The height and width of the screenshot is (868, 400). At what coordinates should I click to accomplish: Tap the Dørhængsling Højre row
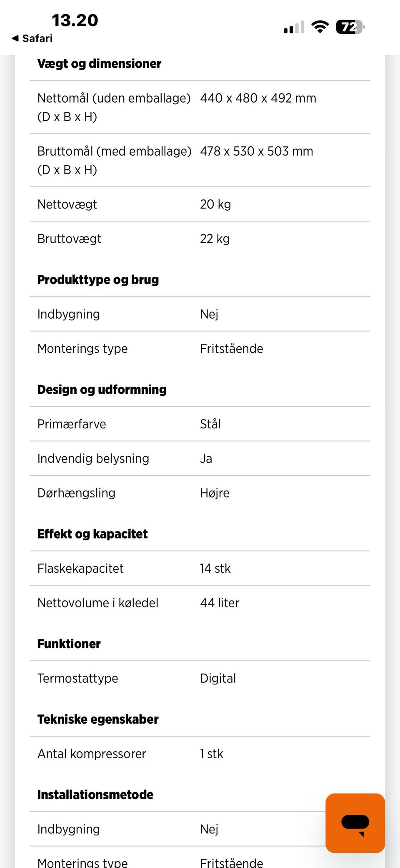[x=200, y=493]
